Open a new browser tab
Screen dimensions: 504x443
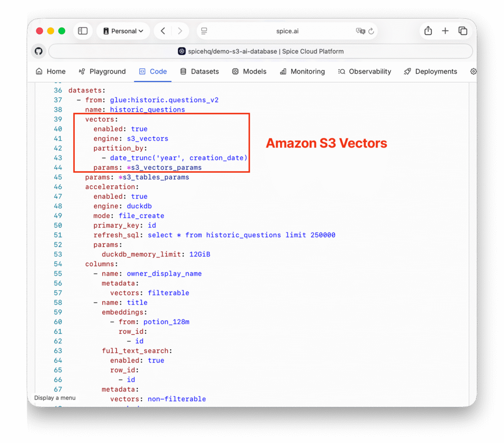tap(445, 31)
